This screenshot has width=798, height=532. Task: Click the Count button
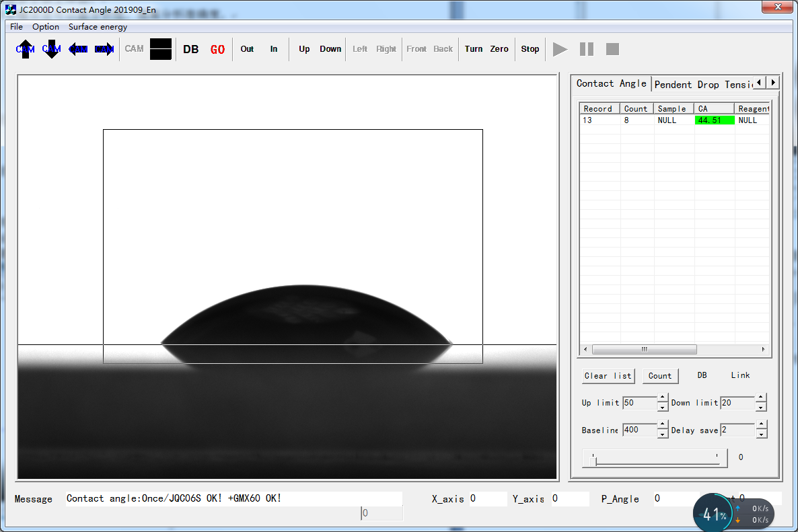[660, 376]
